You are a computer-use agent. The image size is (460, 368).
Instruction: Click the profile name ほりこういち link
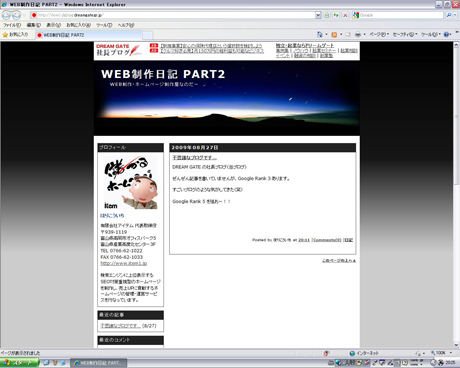(x=112, y=216)
